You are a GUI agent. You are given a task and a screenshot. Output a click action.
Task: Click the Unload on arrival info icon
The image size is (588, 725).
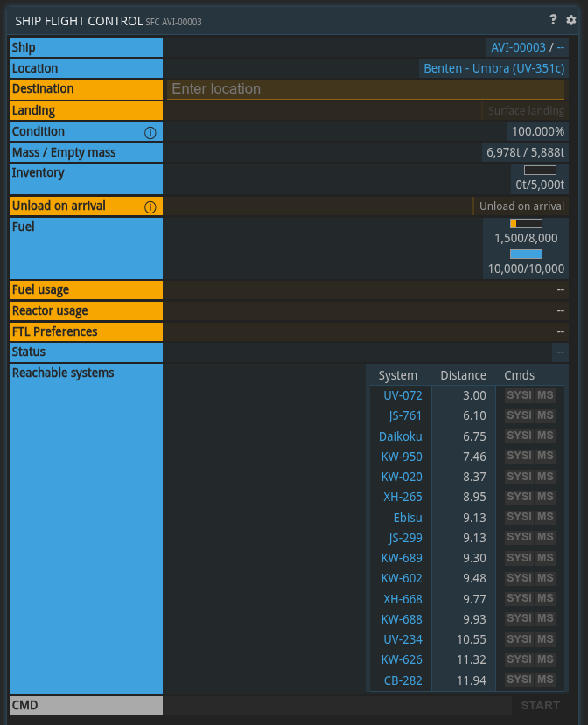pos(150,207)
